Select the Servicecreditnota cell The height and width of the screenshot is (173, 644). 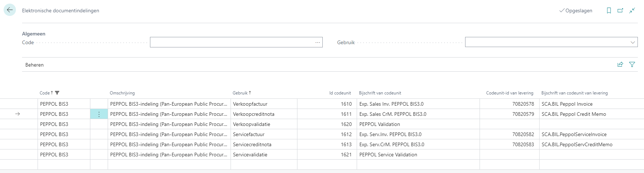tap(264, 144)
